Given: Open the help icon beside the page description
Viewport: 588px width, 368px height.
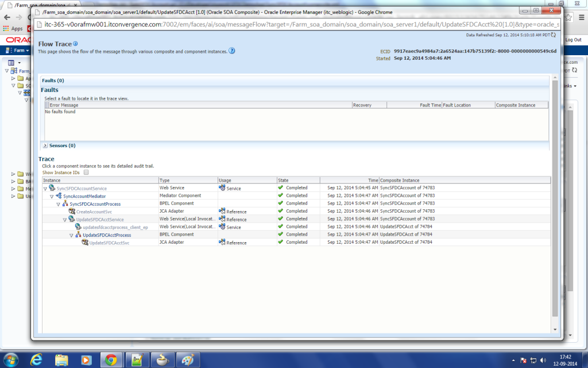Looking at the screenshot, I should point(232,51).
